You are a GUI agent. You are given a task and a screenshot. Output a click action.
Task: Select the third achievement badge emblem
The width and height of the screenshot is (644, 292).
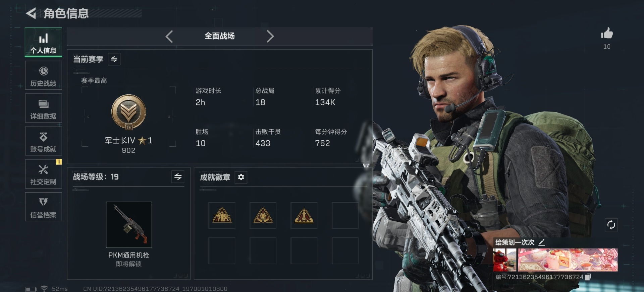point(304,215)
